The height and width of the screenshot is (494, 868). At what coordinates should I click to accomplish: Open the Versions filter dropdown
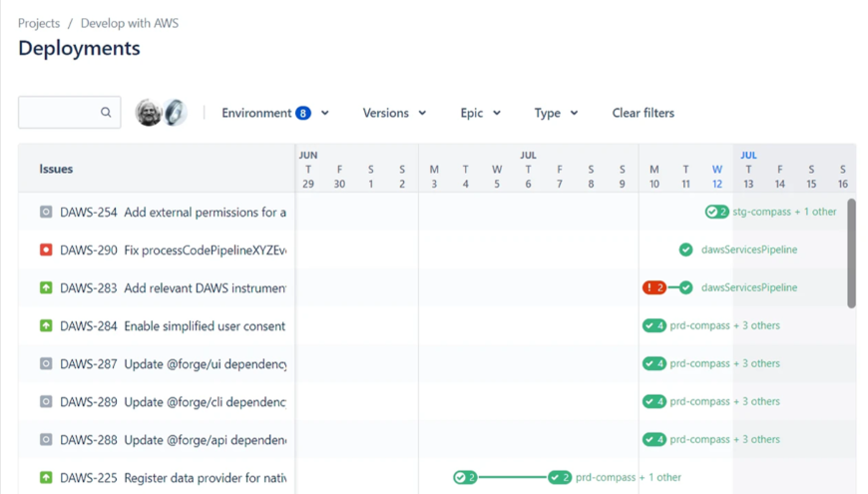(394, 113)
